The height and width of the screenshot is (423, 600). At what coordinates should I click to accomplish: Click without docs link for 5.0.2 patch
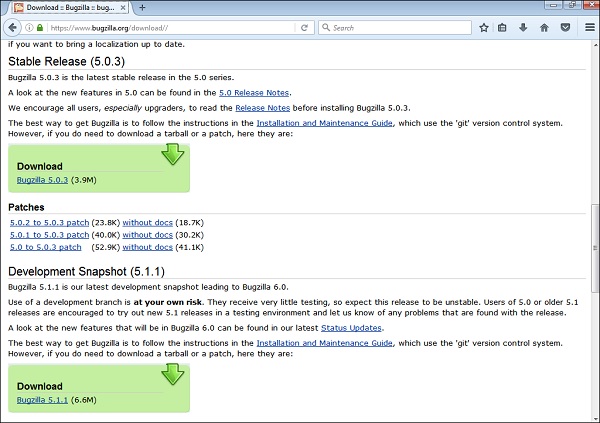(x=148, y=222)
